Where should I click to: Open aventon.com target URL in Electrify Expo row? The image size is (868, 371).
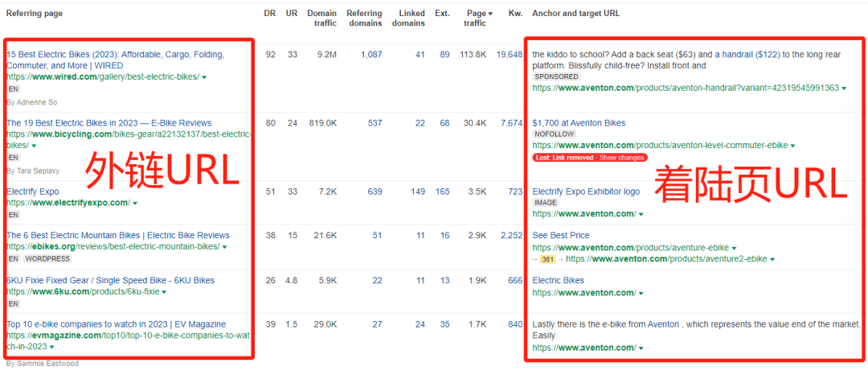(584, 214)
